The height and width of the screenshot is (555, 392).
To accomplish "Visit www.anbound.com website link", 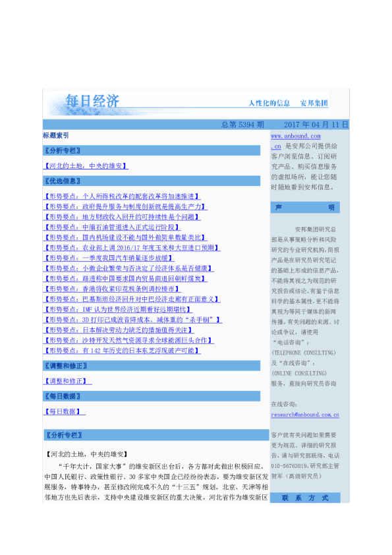I will [x=296, y=136].
